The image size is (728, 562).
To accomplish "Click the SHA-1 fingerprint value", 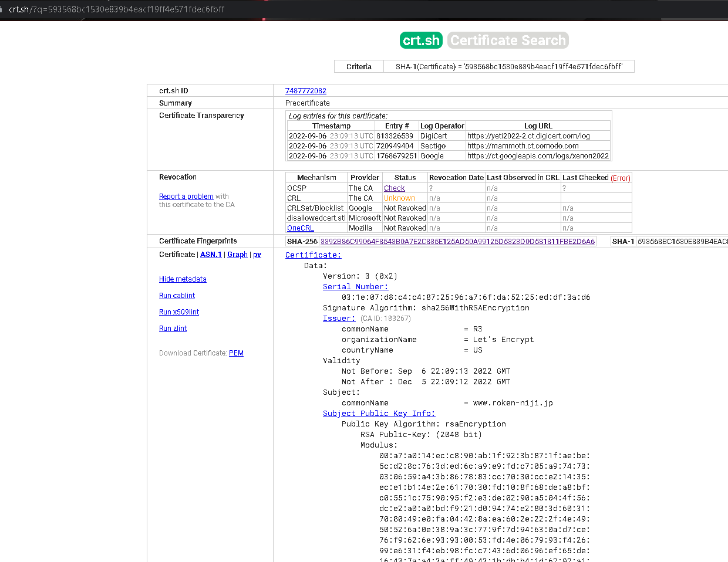I will 683,242.
